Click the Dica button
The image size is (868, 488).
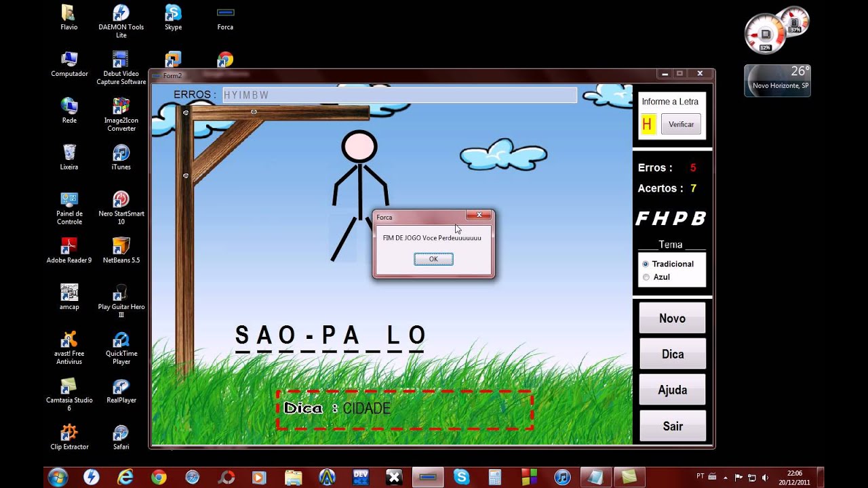[672, 354]
